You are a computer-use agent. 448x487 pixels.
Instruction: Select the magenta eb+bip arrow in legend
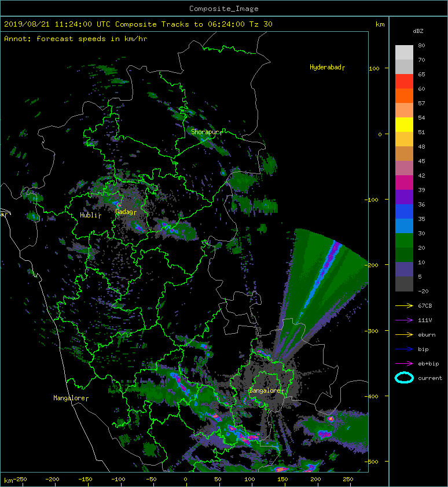[404, 363]
